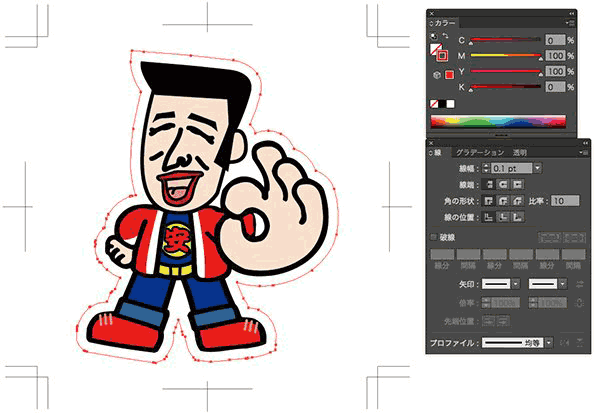Select the round cap stroke end icon
The width and height of the screenshot is (600, 413).
click(503, 185)
